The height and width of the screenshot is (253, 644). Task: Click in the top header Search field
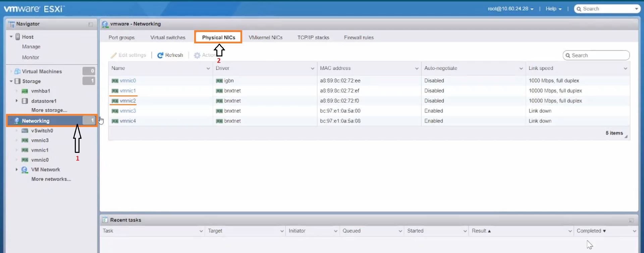point(607,9)
